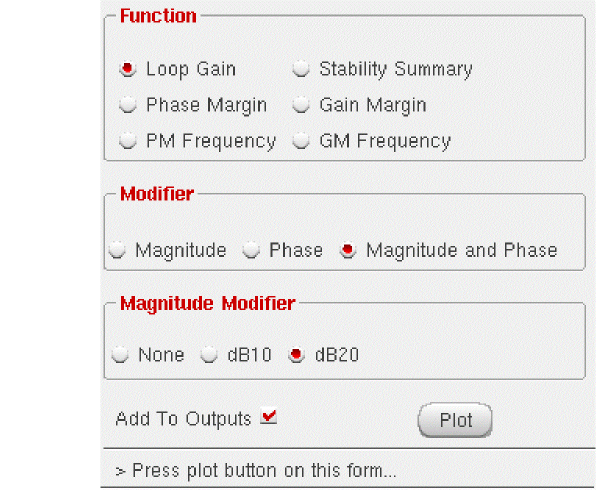Select the GM Frequency radio button
Screen dimensions: 604x495
pos(302,141)
